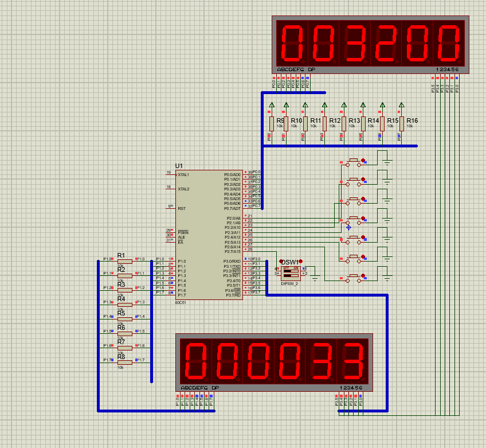Click the power terminal above R9
The width and height of the screenshot is (486, 448).
[x=272, y=105]
